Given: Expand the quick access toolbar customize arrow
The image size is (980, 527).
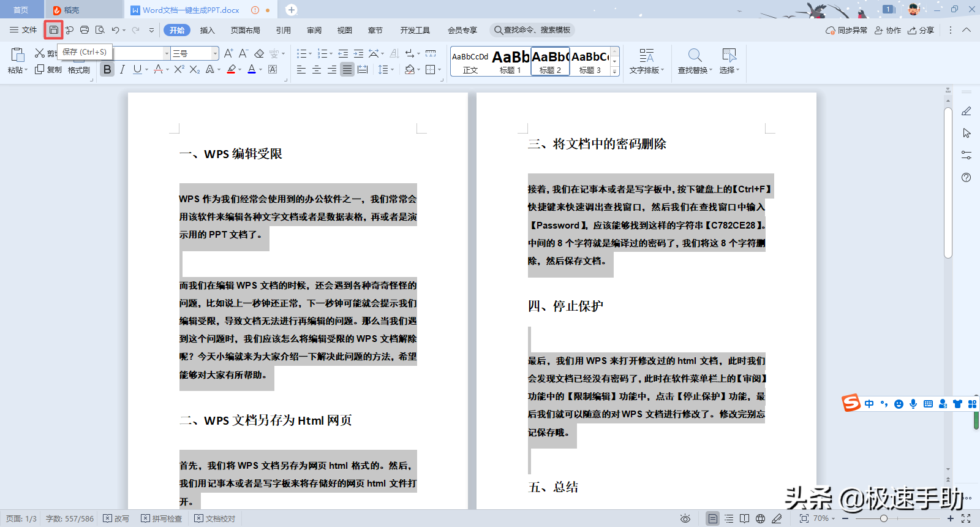Looking at the screenshot, I should (x=151, y=30).
